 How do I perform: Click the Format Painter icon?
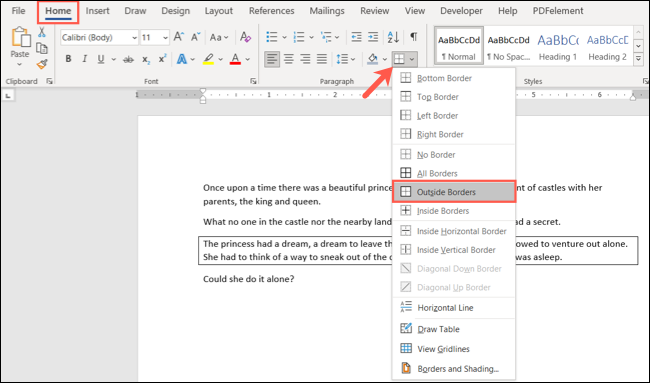click(x=41, y=64)
